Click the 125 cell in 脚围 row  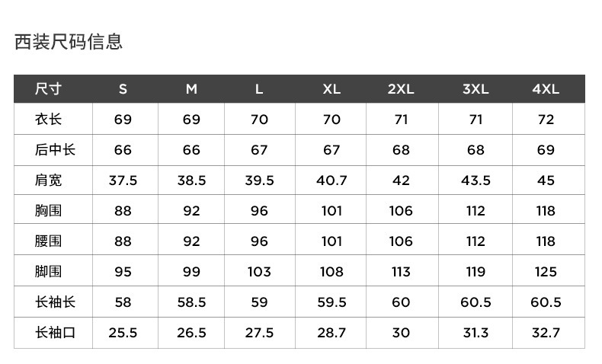click(x=546, y=272)
